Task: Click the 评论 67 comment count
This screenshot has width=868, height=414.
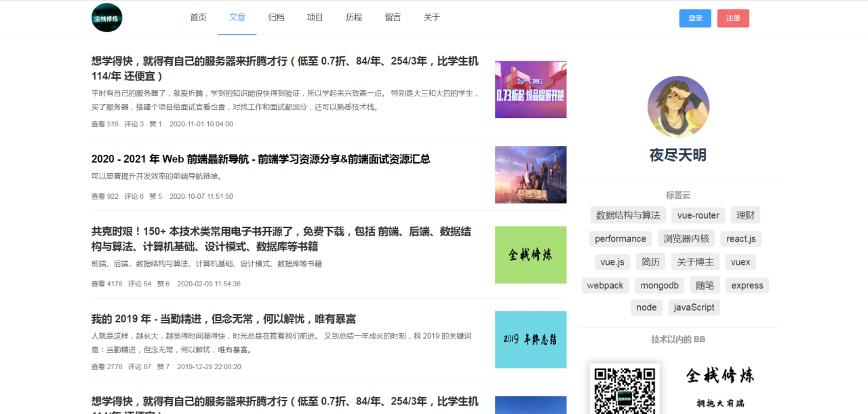Action: [x=140, y=366]
